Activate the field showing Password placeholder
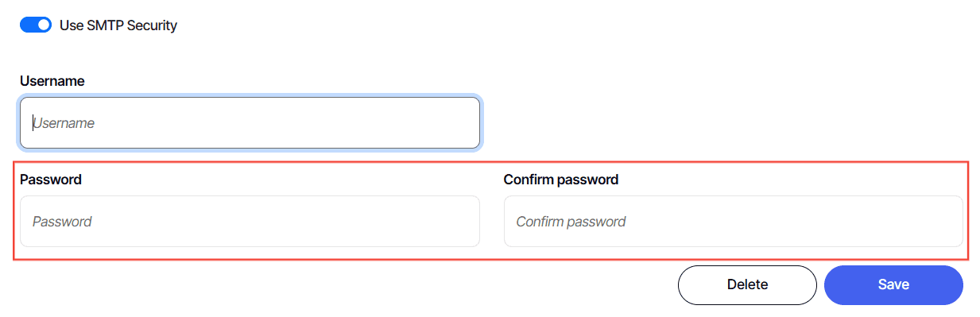 pos(250,222)
